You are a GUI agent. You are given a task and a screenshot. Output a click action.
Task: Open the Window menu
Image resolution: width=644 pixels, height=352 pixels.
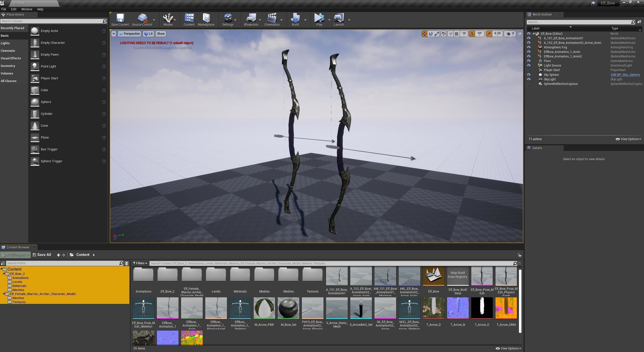point(26,9)
